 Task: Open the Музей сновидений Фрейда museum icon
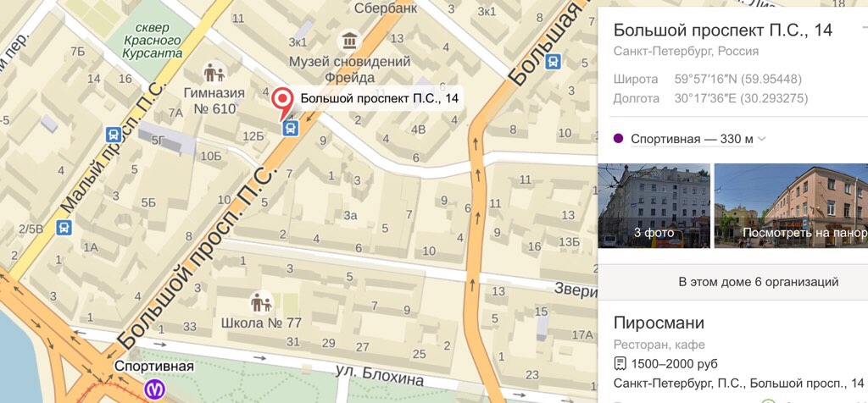point(348,41)
